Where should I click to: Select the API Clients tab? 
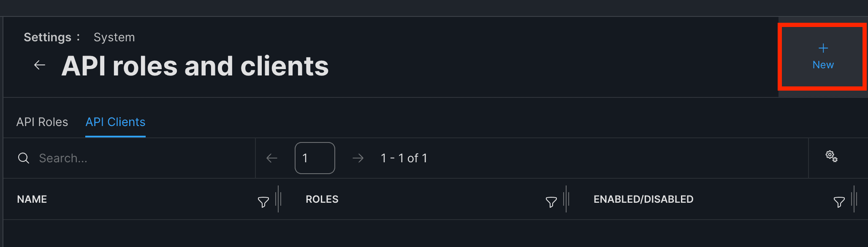tap(115, 122)
